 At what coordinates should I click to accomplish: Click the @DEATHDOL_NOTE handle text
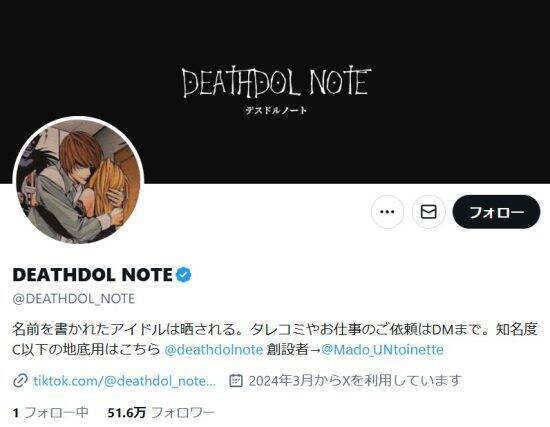[x=74, y=299]
